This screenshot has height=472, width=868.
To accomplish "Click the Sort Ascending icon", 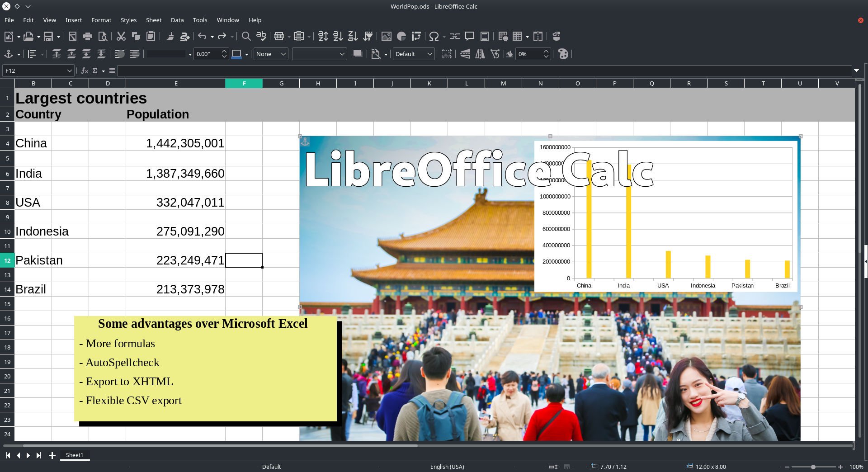I will click(x=338, y=36).
